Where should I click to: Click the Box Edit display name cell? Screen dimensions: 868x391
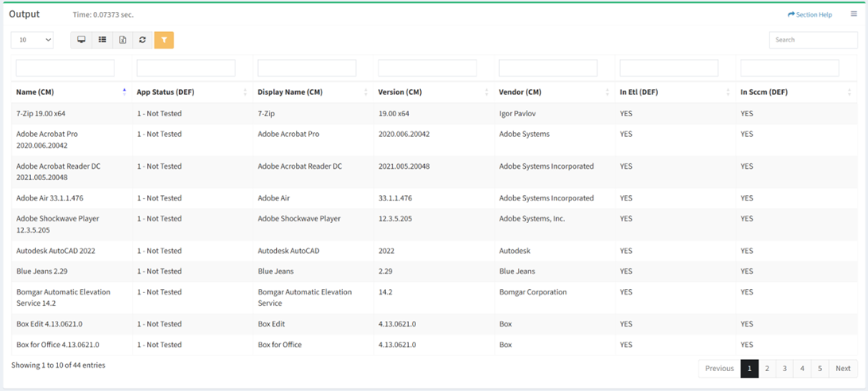pyautogui.click(x=313, y=324)
